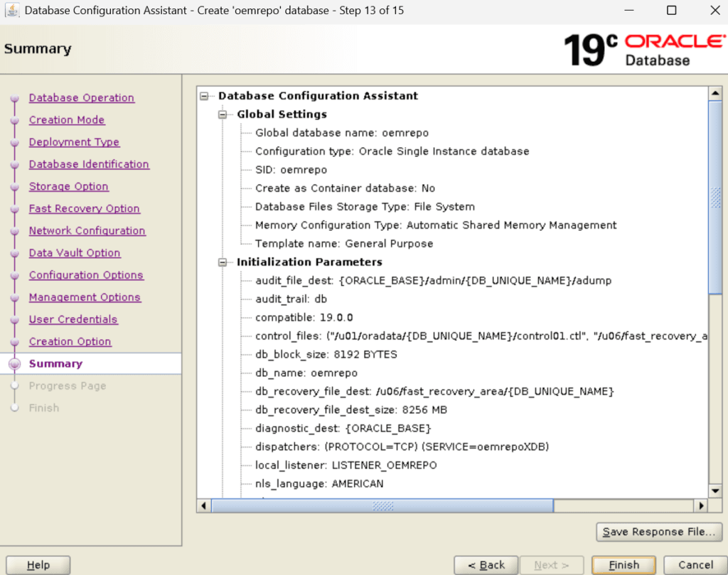Open the Database Operation step
Viewport: 728px width, 575px height.
pos(81,98)
